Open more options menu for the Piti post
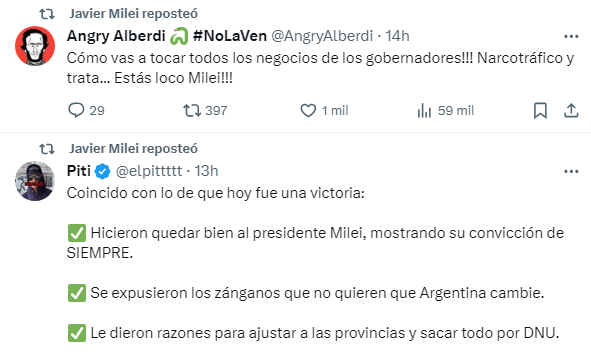The image size is (591, 362). click(x=571, y=172)
